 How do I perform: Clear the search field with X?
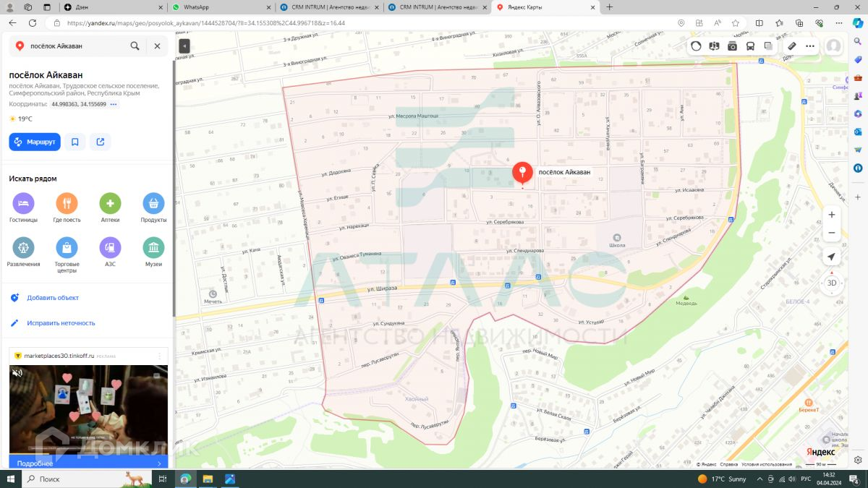[157, 46]
